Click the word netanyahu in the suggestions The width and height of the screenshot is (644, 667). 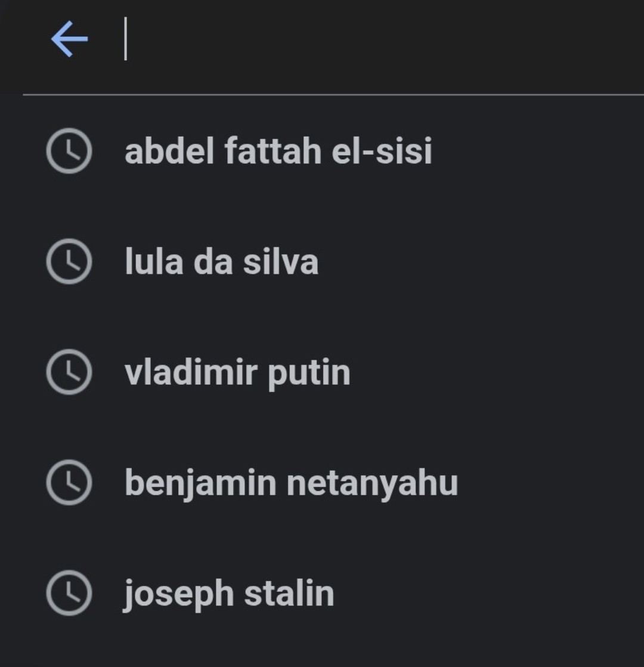pyautogui.click(x=372, y=484)
